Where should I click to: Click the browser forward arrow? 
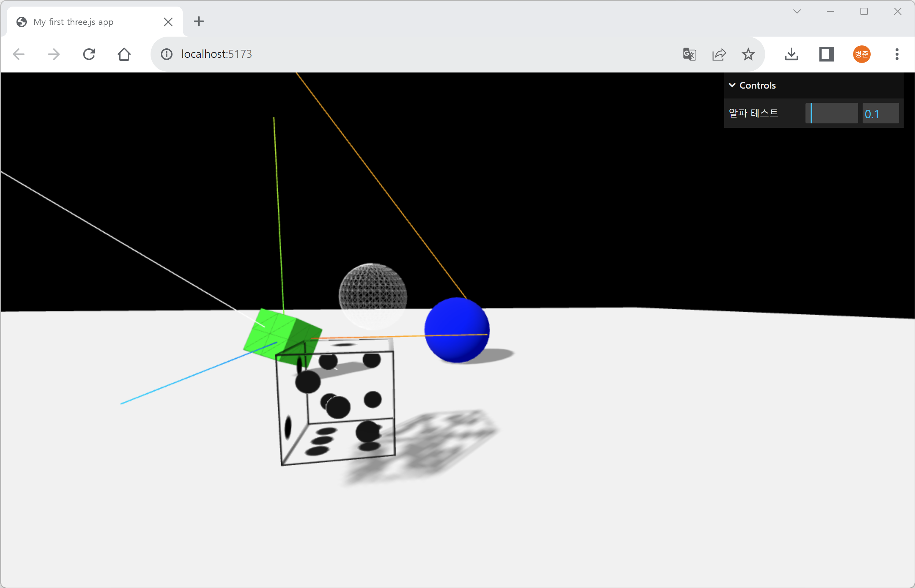[x=54, y=54]
